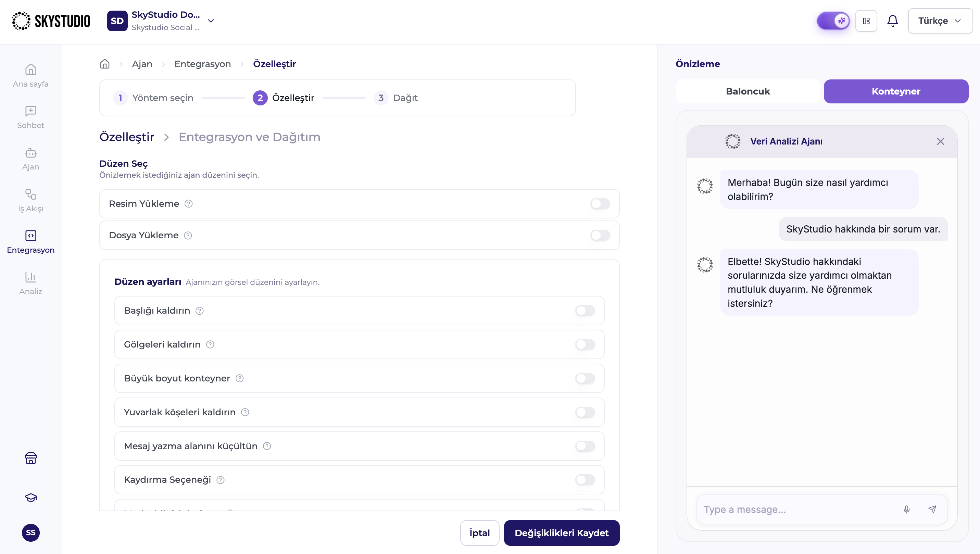Show help for Başlığı kaldırın
Screen dimensions: 980x554
click(200, 311)
